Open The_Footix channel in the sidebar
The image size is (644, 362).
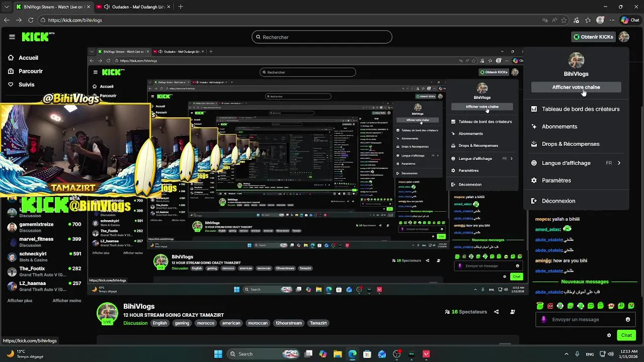(x=44, y=271)
